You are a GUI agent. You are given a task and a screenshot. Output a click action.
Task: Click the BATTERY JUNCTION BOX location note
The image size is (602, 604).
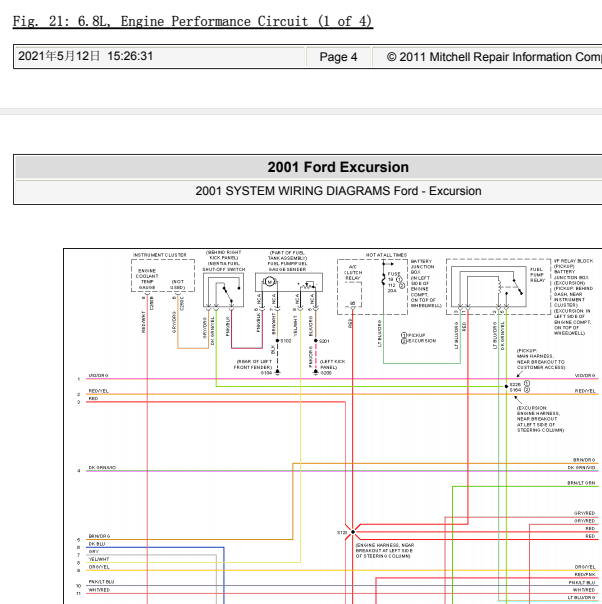click(x=426, y=283)
